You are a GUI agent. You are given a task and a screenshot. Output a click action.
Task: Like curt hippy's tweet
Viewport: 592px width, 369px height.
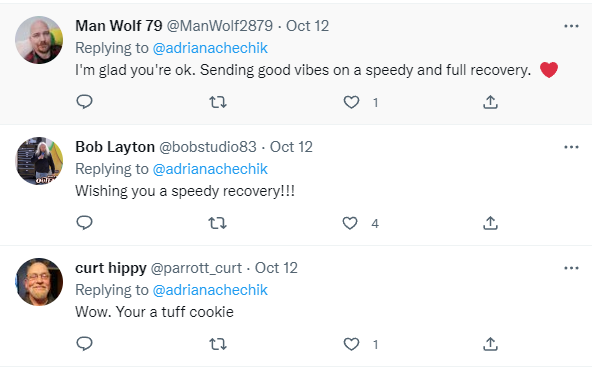351,344
